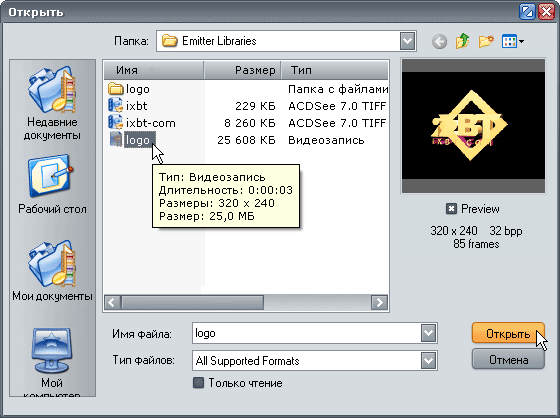The height and width of the screenshot is (418, 560).
Task: Enable the Только чтение checkbox
Action: click(198, 383)
